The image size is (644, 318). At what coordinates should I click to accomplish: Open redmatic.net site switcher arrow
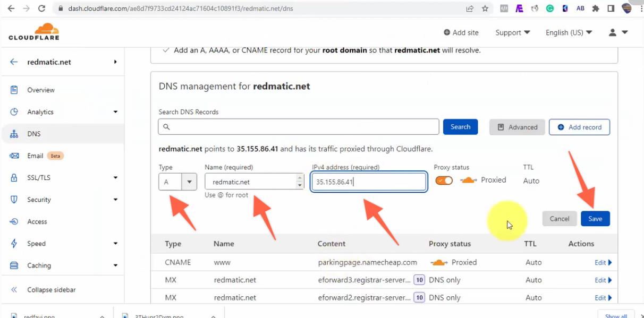tap(115, 62)
